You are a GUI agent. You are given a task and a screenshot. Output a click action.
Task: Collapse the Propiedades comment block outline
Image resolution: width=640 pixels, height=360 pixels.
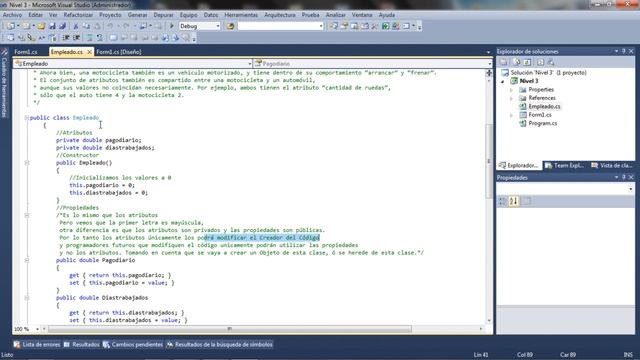click(x=27, y=215)
